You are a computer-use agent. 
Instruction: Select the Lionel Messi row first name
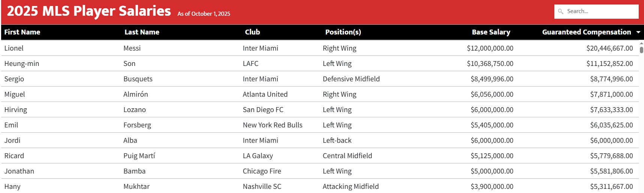click(14, 48)
